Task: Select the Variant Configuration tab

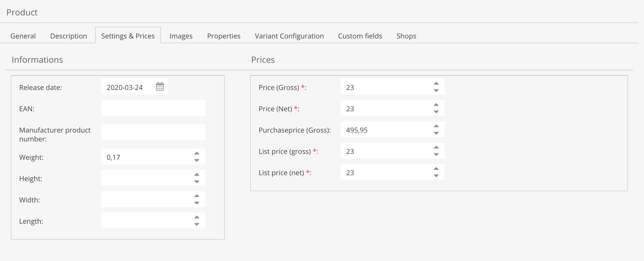Action: [289, 36]
